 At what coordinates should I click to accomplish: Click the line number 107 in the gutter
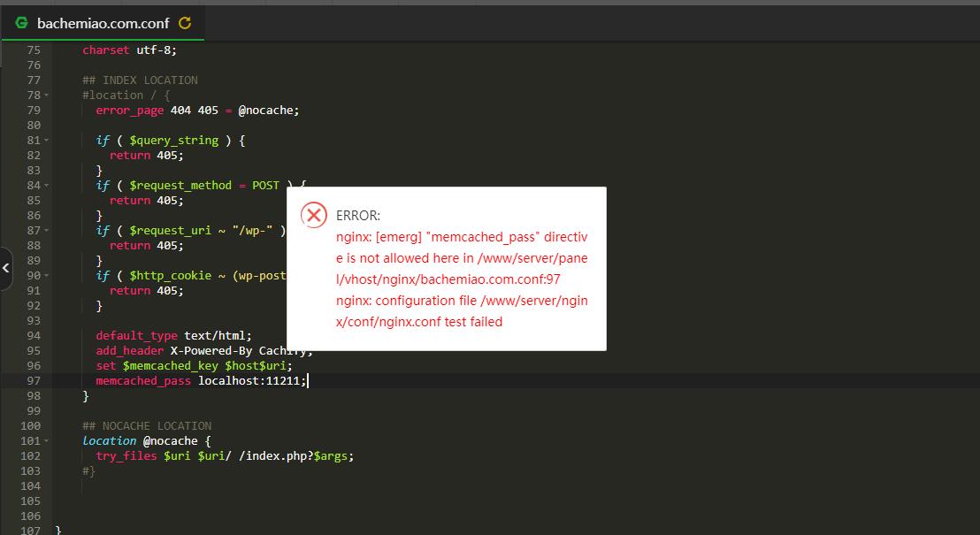click(31, 530)
